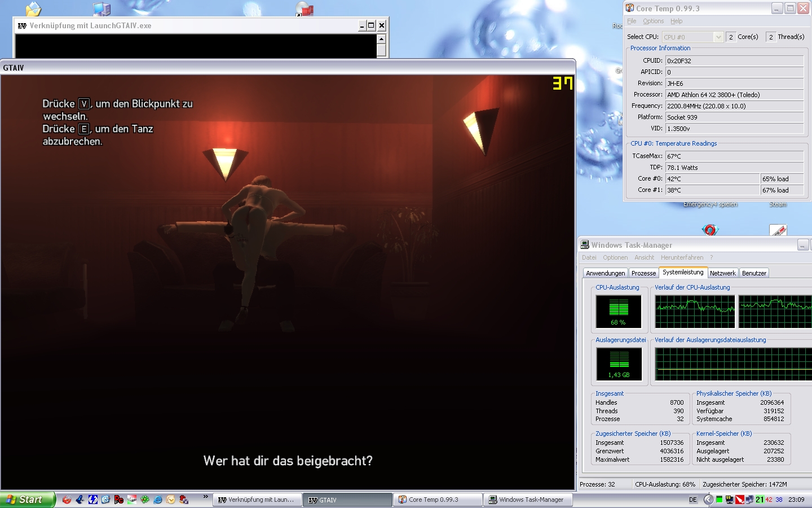Image resolution: width=812 pixels, height=508 pixels.
Task: Click the console window scroll up arrow
Action: (x=381, y=39)
